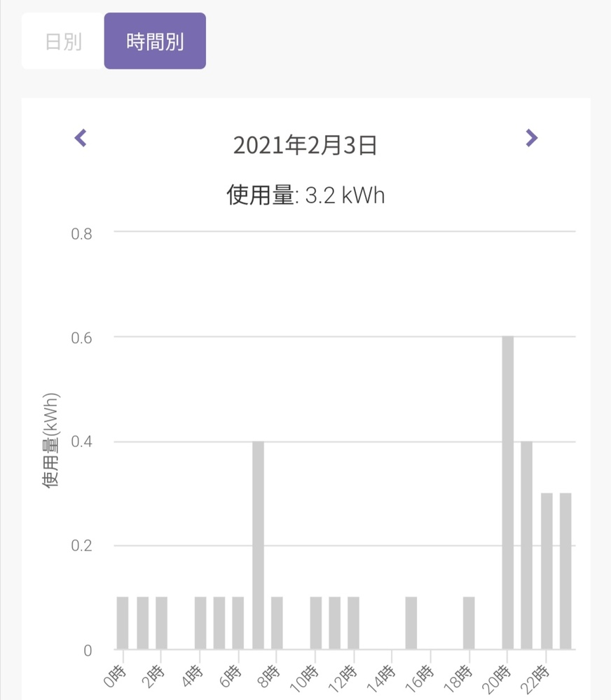Image resolution: width=611 pixels, height=700 pixels.
Task: Click the vertical 使用量(kWh) axis title
Action: [x=50, y=440]
